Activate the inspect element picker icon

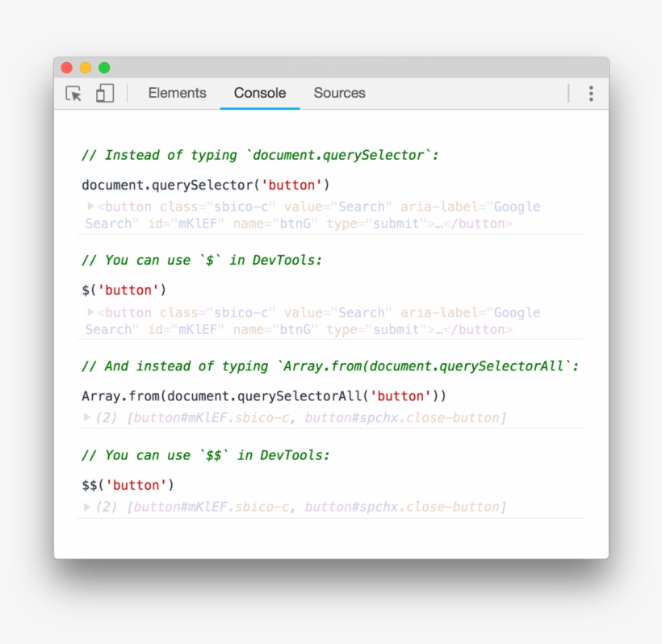(x=73, y=94)
